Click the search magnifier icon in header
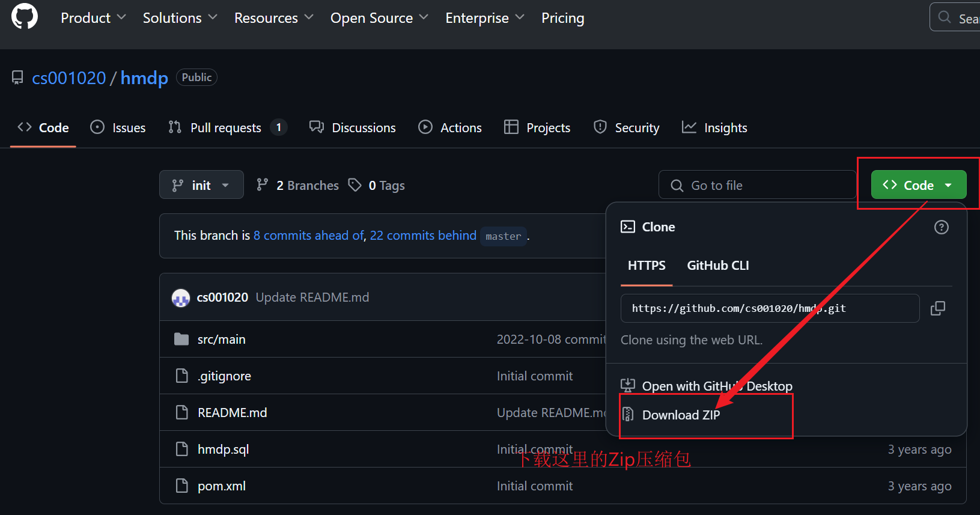 click(945, 17)
